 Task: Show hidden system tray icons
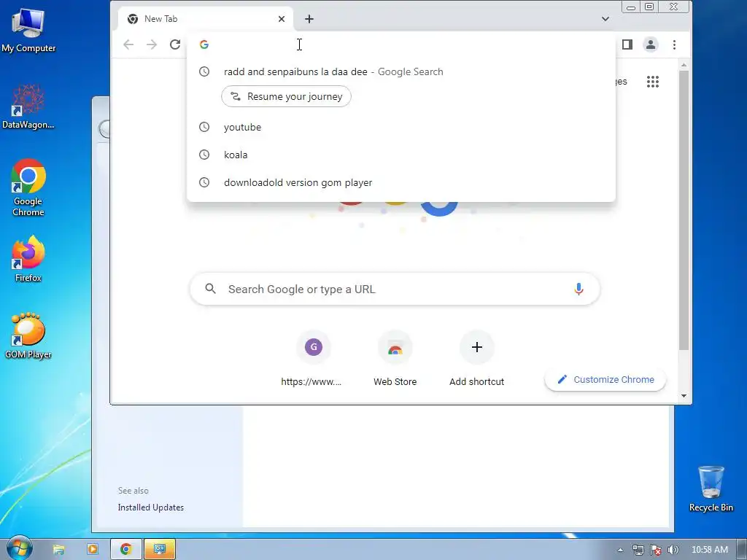pyautogui.click(x=620, y=550)
